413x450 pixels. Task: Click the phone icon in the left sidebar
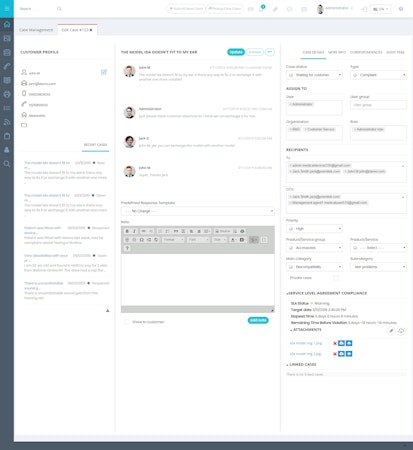point(7,66)
